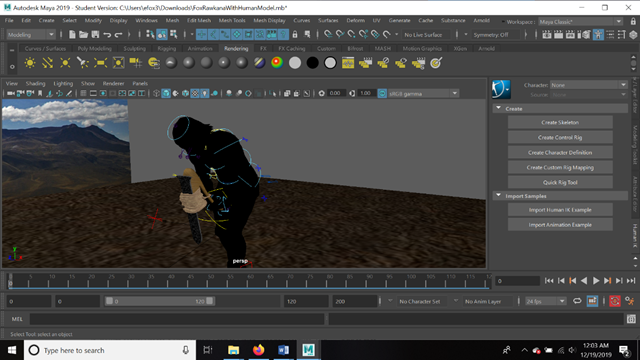Open the No Character Set dropdown arrow

(390, 301)
